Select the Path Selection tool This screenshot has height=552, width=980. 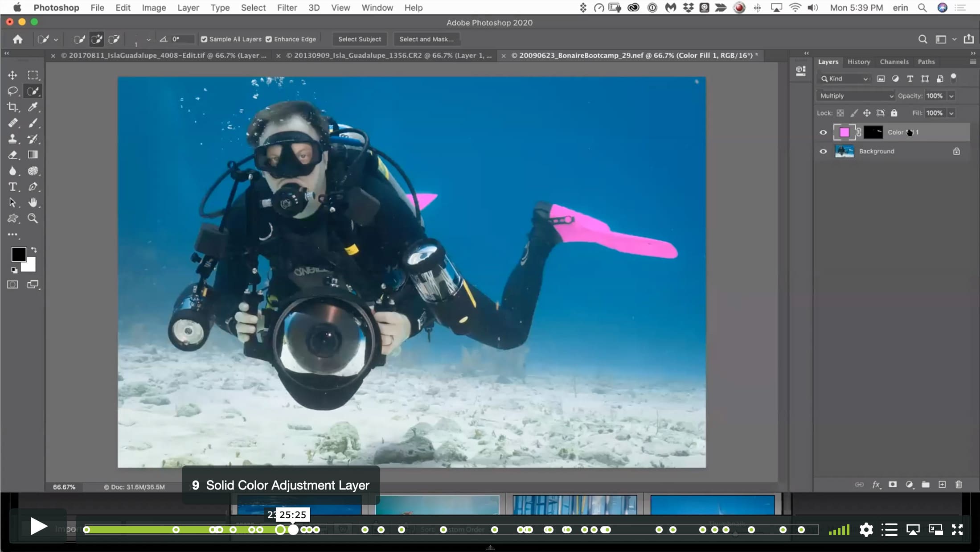point(12,202)
